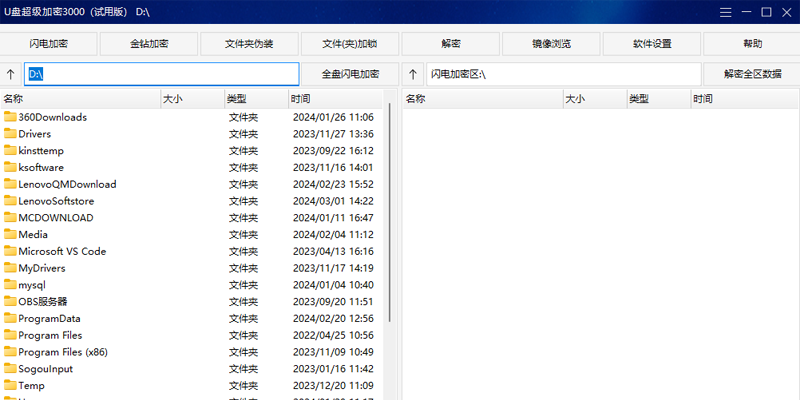Image resolution: width=800 pixels, height=400 pixels.
Task: Click the right pane up-arrow navigation icon
Action: (x=413, y=74)
